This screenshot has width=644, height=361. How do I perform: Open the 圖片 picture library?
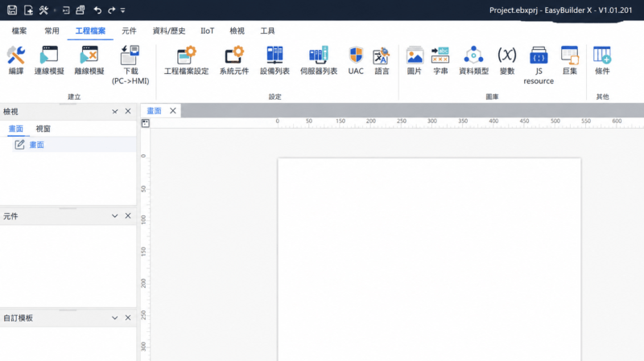[x=415, y=60]
